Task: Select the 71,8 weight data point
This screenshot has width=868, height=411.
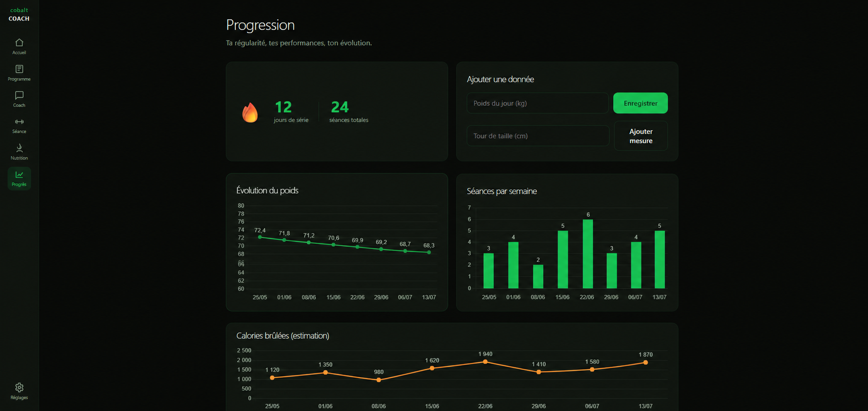Action: (x=284, y=240)
